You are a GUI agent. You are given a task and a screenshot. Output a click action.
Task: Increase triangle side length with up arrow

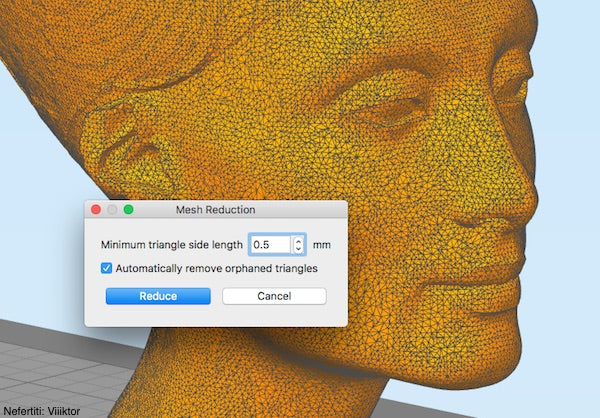click(x=298, y=240)
